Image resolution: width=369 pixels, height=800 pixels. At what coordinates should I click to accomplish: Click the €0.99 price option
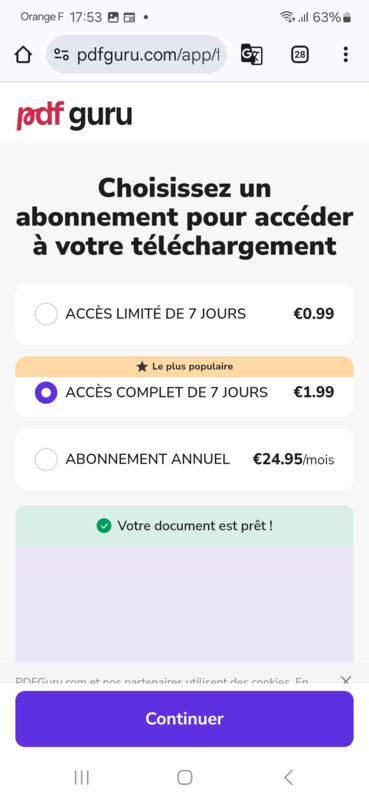click(x=313, y=313)
